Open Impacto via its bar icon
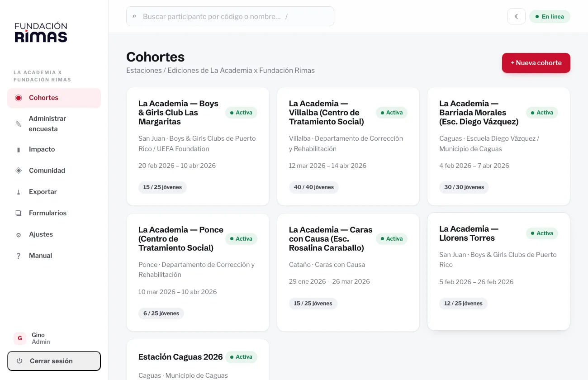 point(19,150)
